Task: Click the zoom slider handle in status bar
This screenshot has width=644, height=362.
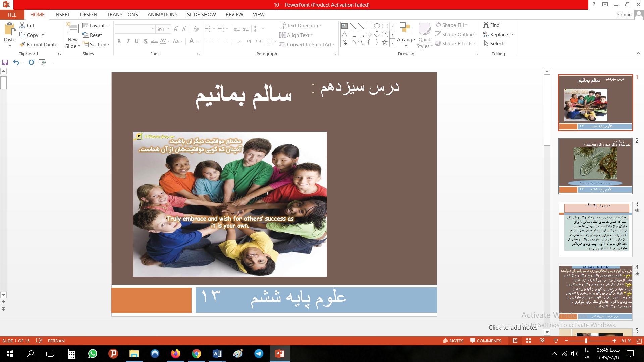Action: 586,341
